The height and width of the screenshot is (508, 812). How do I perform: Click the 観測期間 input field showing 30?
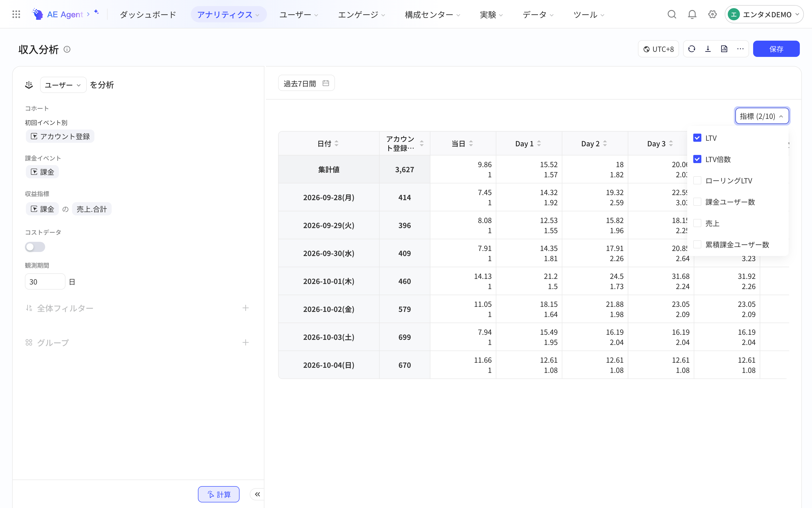click(45, 281)
